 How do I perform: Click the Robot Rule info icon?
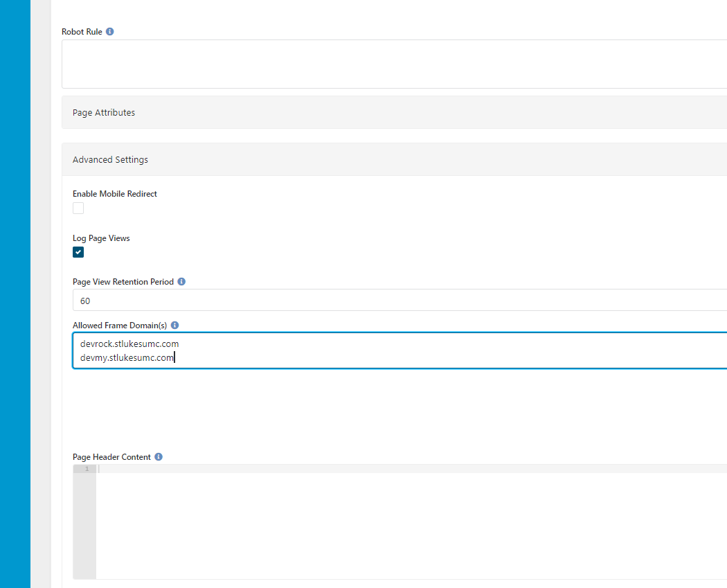pyautogui.click(x=110, y=32)
